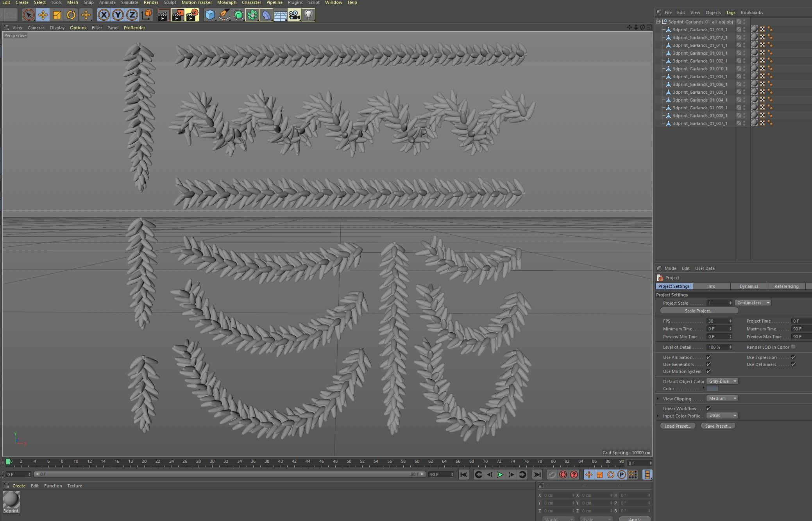Screen dimensions: 812x521
Task: Open Input Color Profile sRGB dropdown
Action: tap(722, 416)
